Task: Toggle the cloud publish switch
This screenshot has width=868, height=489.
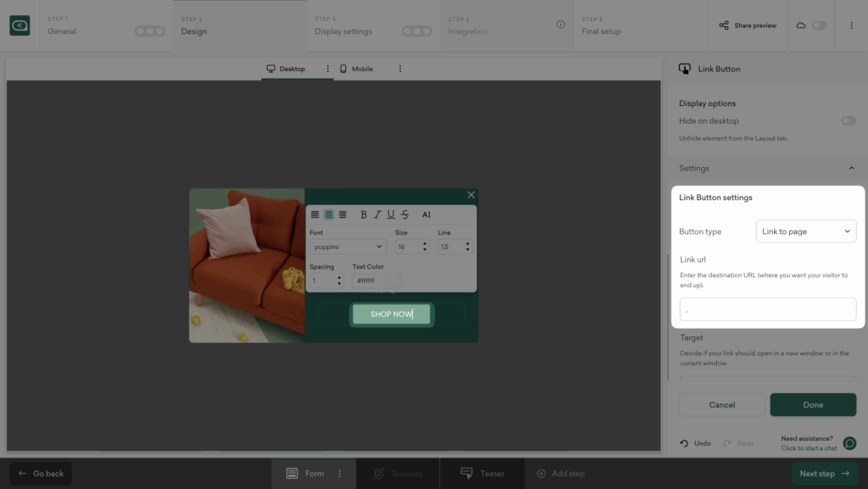Action: [818, 25]
